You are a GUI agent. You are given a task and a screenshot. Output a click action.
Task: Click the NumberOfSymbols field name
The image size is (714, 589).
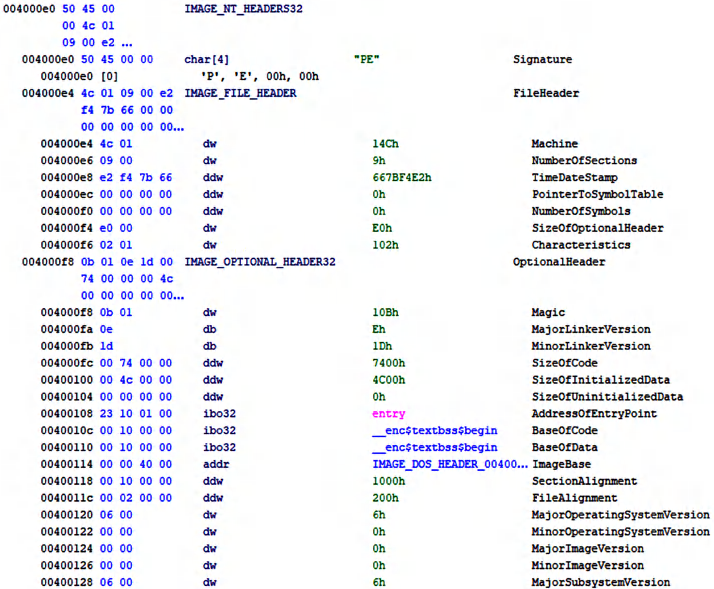pyautogui.click(x=581, y=211)
